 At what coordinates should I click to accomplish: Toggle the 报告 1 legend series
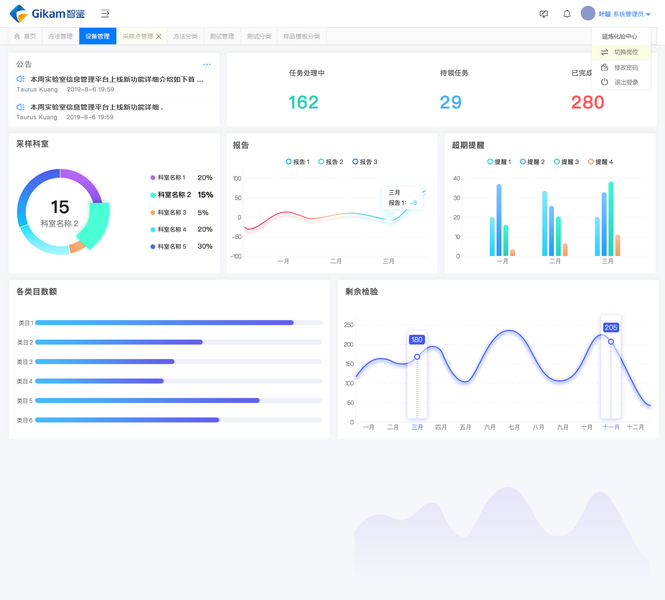(x=298, y=162)
